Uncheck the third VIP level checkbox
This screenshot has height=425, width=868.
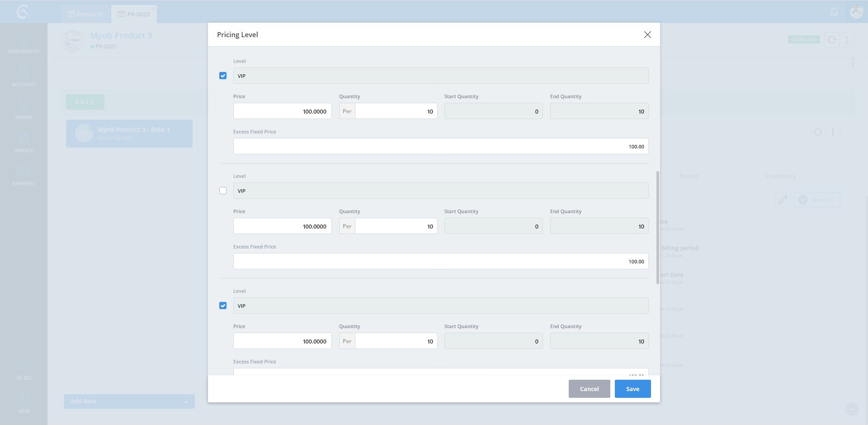point(223,306)
